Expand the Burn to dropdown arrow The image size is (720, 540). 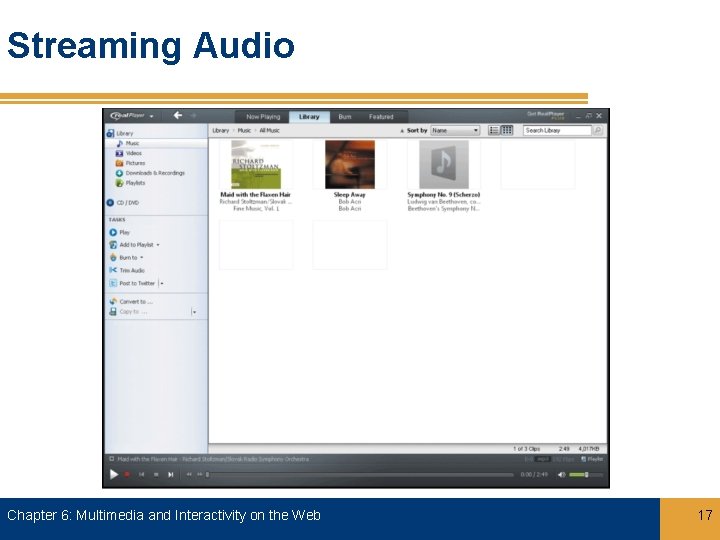(141, 258)
